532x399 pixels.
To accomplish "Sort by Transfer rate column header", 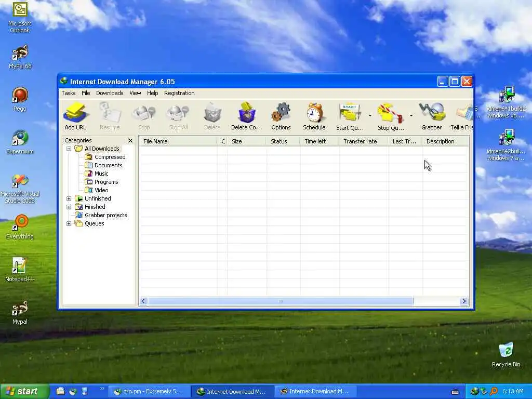I will pos(363,141).
